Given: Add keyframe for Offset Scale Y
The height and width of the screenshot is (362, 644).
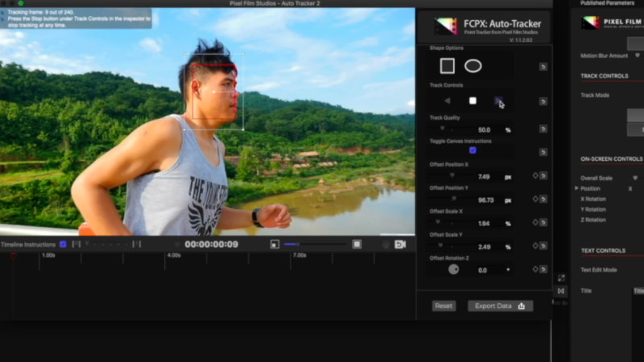Looking at the screenshot, I should click(535, 246).
